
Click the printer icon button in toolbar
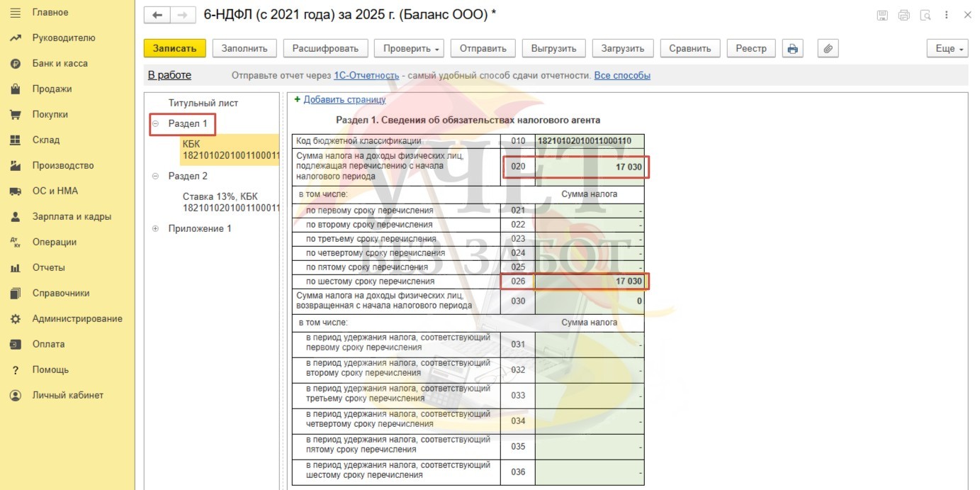point(792,48)
